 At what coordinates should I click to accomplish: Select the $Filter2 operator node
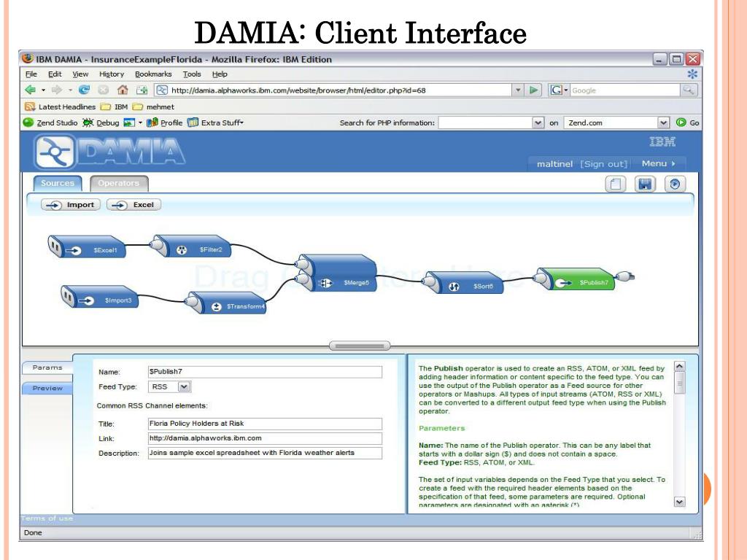click(190, 246)
